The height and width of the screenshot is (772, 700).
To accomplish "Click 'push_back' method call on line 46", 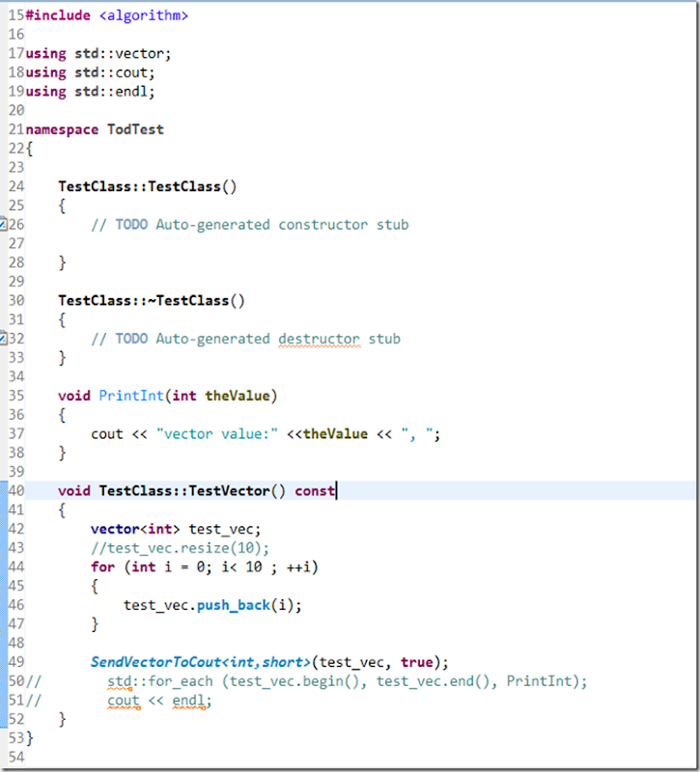I will point(234,605).
